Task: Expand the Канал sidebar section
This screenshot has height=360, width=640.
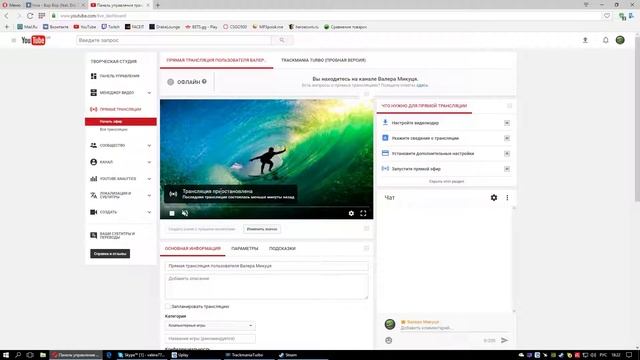Action: (149, 162)
